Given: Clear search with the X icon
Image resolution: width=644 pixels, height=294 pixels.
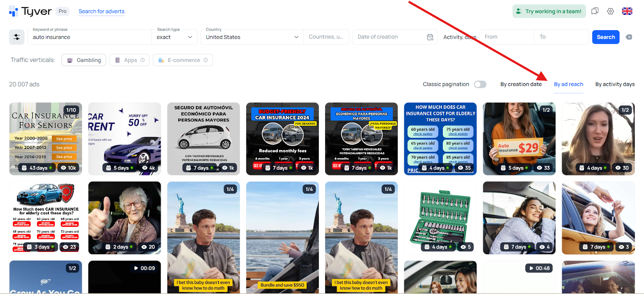Looking at the screenshot, I should pos(629,37).
